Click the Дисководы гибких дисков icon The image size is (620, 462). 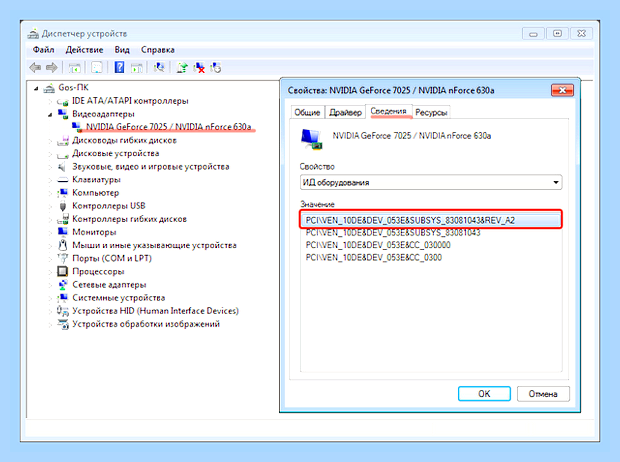tap(62, 140)
